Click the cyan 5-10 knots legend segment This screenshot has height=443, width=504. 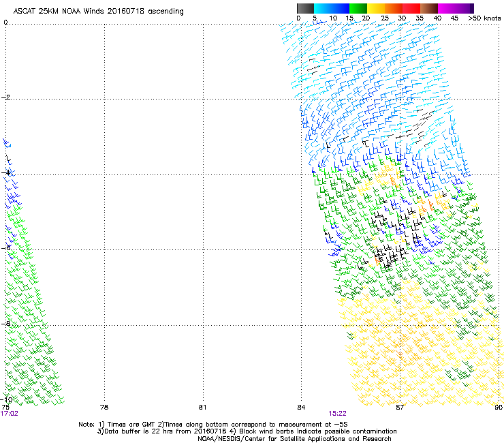(x=323, y=8)
